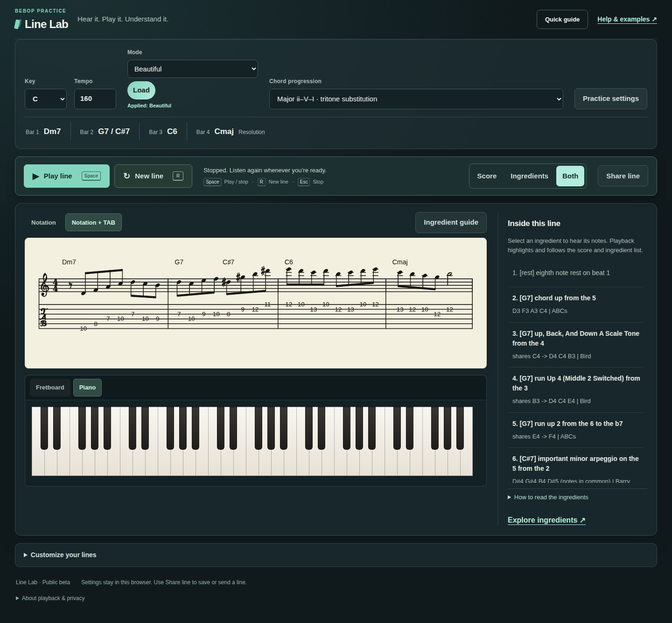This screenshot has width=672, height=623.
Task: Select the Piano tab
Action: [87, 388]
